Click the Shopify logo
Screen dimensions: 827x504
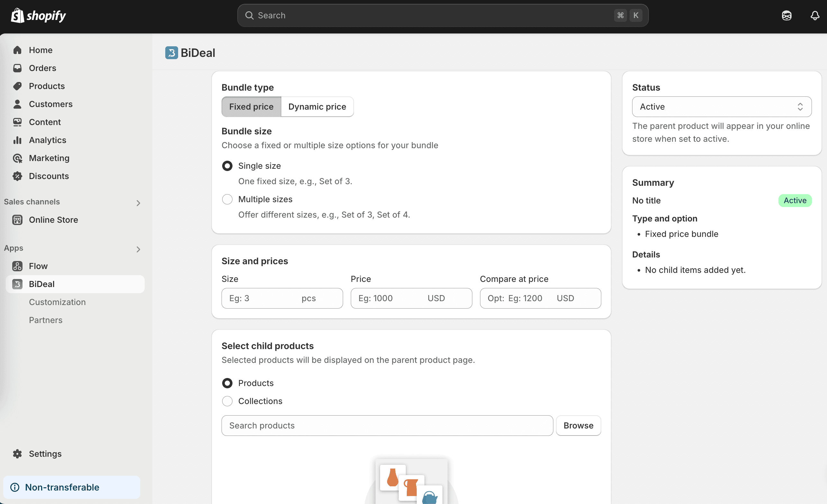38,15
